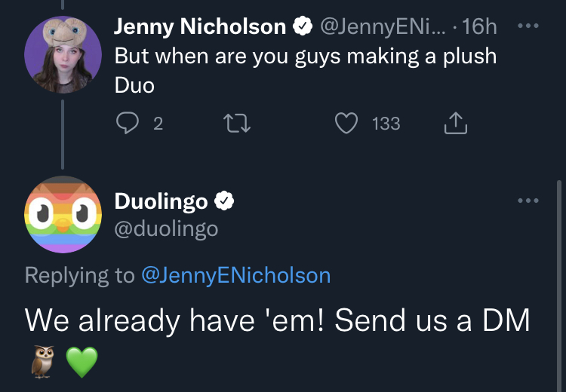The width and height of the screenshot is (566, 392).
Task: Click the owl emoji in Duolingo's reply
Action: click(x=42, y=361)
